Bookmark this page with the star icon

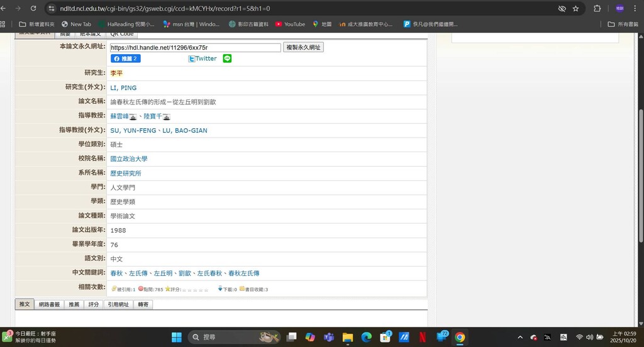[575, 9]
